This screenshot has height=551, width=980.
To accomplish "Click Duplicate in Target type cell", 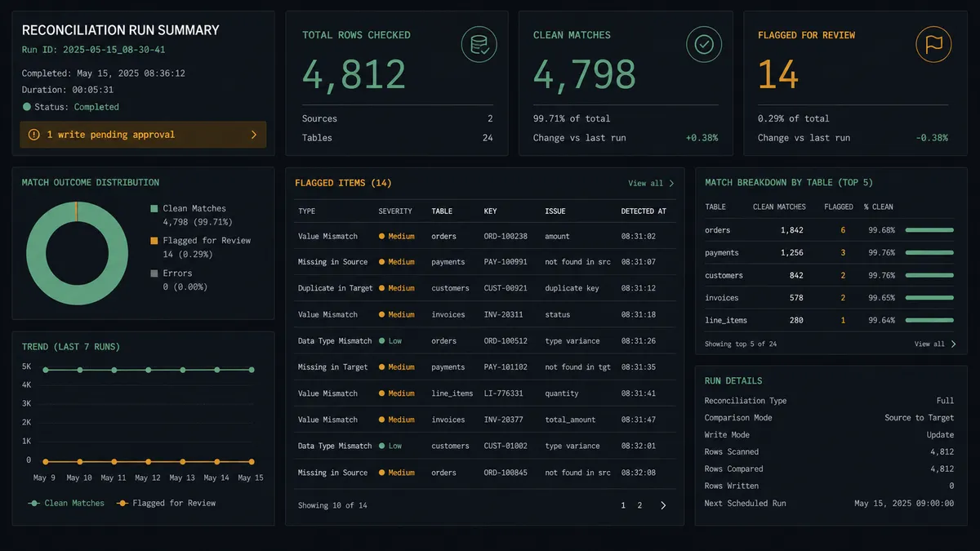I will pyautogui.click(x=335, y=288).
